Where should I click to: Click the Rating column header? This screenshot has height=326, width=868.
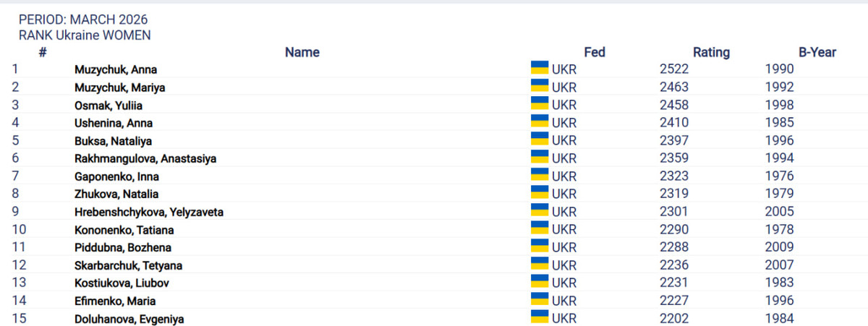coord(711,52)
